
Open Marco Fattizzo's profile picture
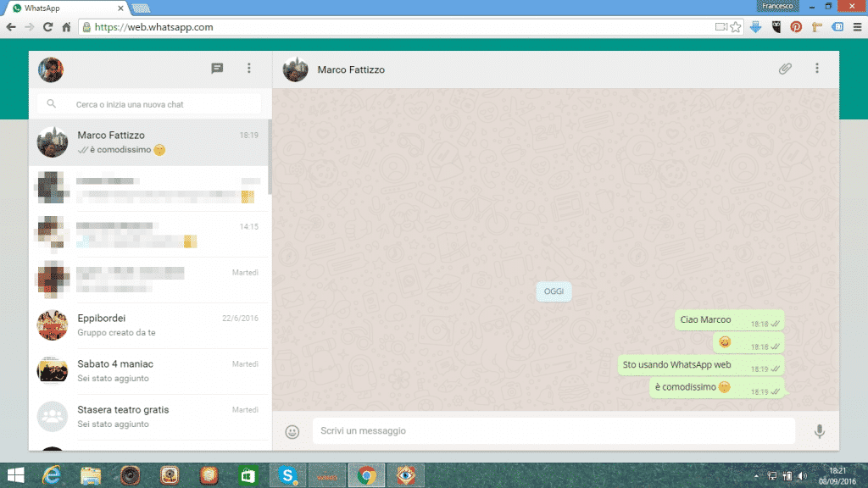pyautogui.click(x=295, y=69)
